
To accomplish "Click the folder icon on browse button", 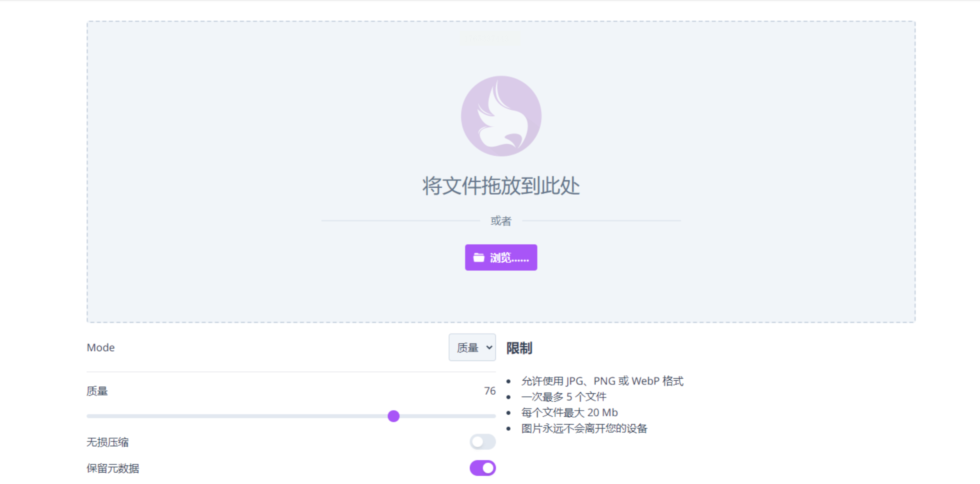I will (478, 258).
